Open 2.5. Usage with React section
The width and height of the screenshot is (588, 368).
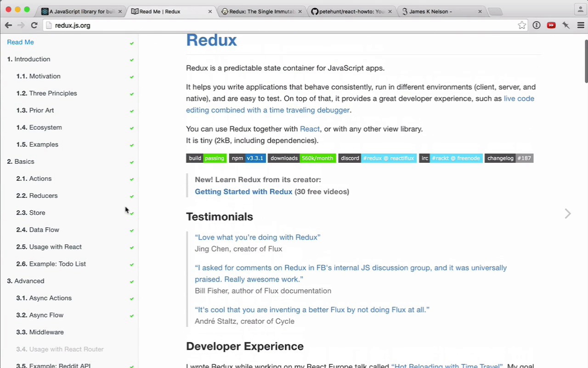[49, 246]
